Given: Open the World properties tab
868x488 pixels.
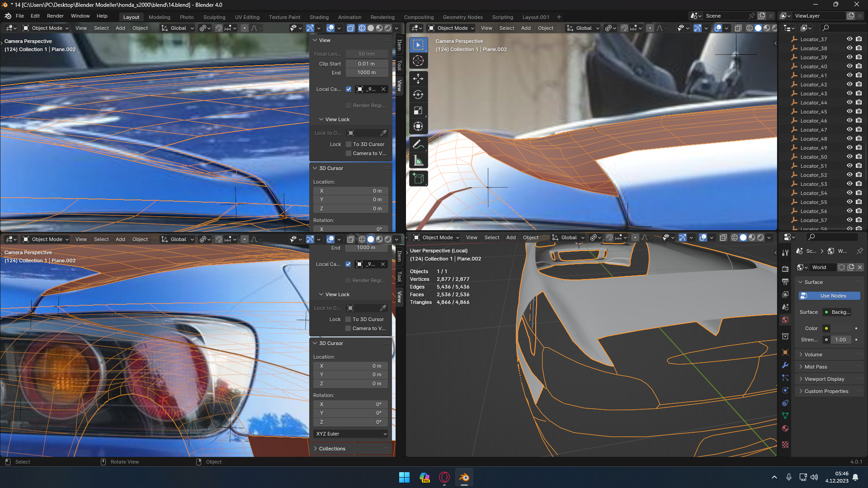Looking at the screenshot, I should (785, 320).
